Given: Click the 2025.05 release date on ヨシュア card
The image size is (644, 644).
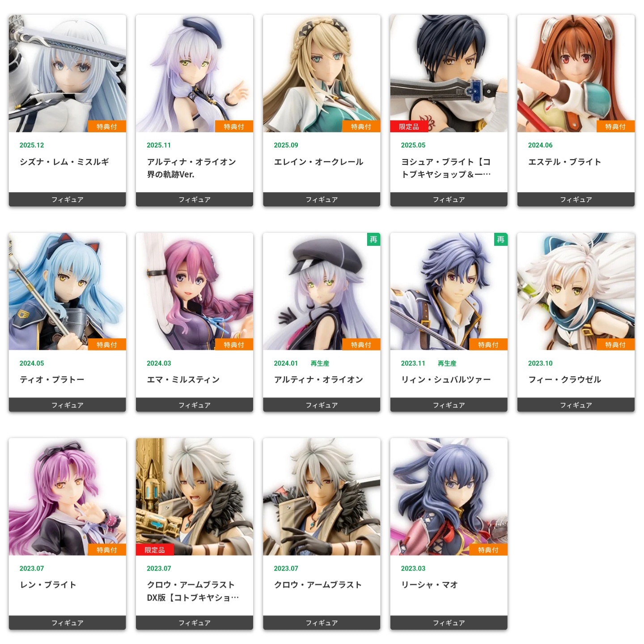Looking at the screenshot, I should pos(413,145).
